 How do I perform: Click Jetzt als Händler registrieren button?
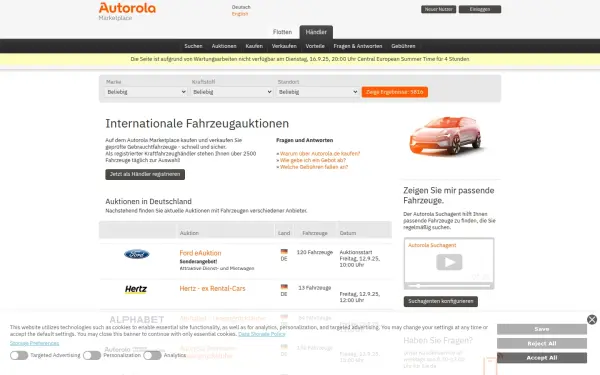tap(145, 174)
